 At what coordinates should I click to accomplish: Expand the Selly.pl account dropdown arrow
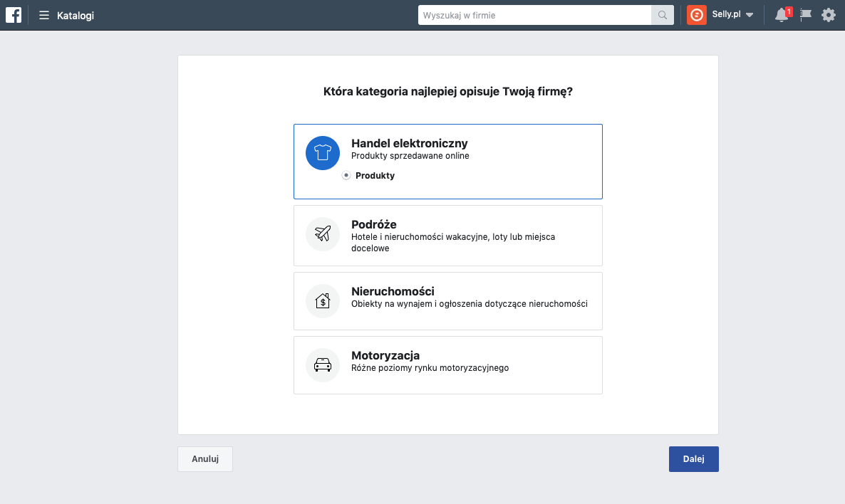750,16
